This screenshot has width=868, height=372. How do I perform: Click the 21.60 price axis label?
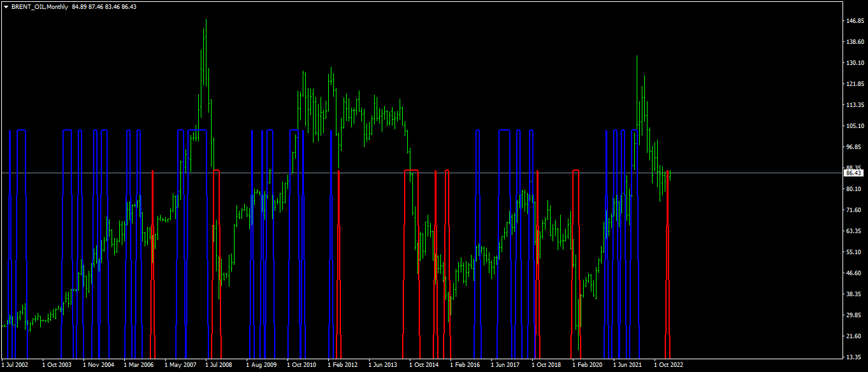(x=853, y=336)
